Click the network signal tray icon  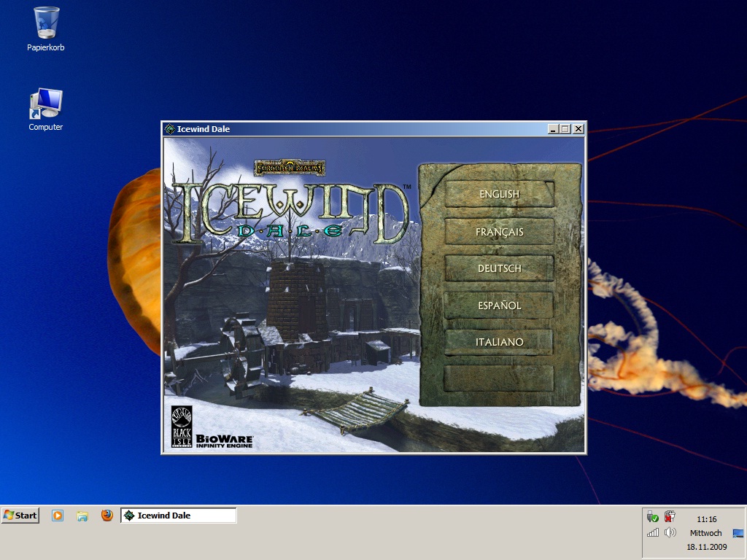(x=653, y=533)
